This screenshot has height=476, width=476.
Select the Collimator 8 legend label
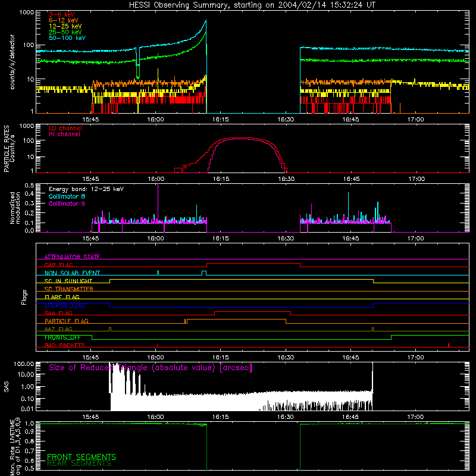(x=67, y=196)
